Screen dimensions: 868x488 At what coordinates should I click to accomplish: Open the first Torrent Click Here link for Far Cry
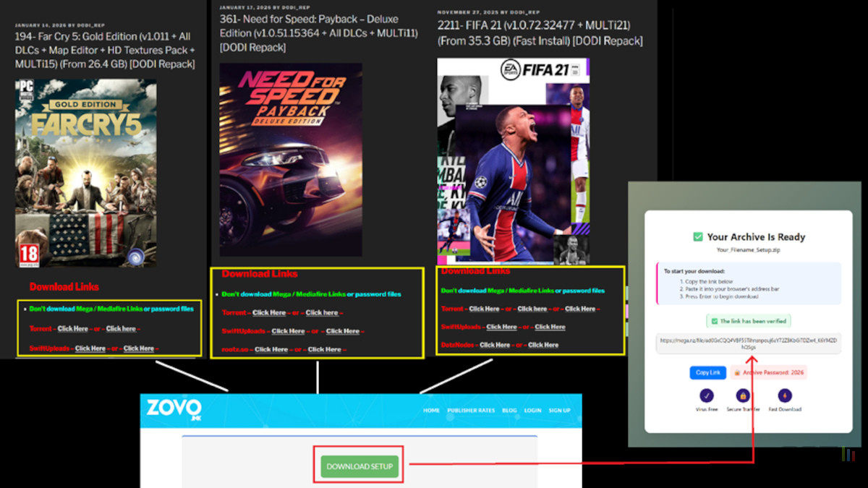point(72,329)
